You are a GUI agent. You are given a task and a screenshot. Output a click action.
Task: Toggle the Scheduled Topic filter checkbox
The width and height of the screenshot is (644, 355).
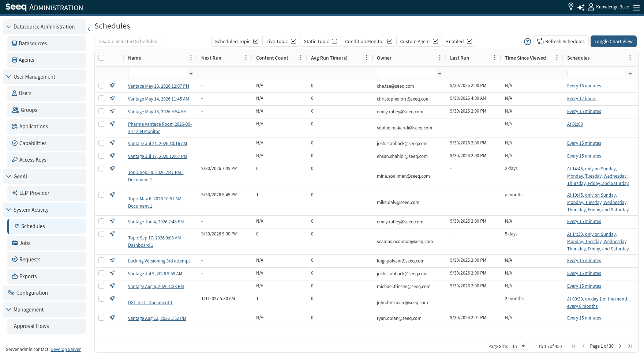coord(256,41)
